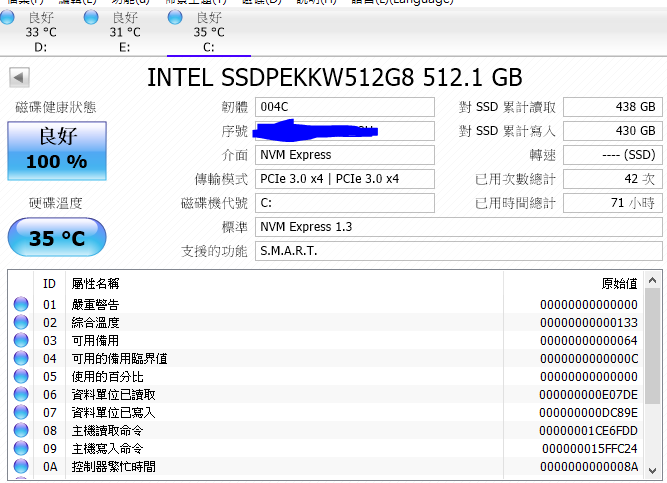Select the E: drive status icon
667x483 pixels.
[x=91, y=17]
